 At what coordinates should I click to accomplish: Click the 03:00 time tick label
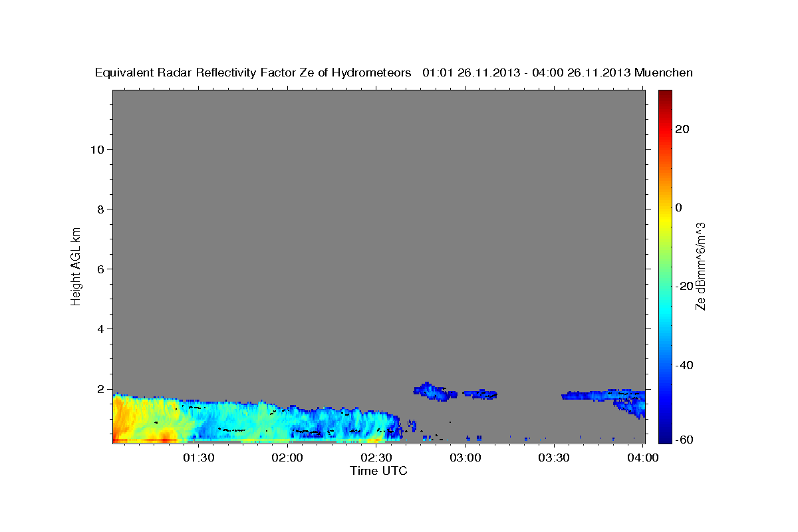click(465, 458)
